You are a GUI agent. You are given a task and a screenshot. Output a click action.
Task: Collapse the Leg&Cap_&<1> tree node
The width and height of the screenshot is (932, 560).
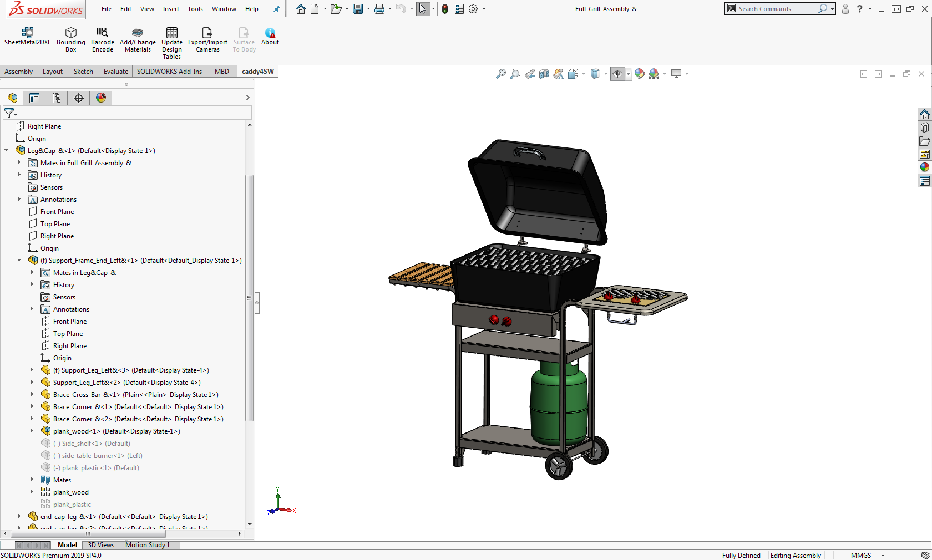pos(7,150)
